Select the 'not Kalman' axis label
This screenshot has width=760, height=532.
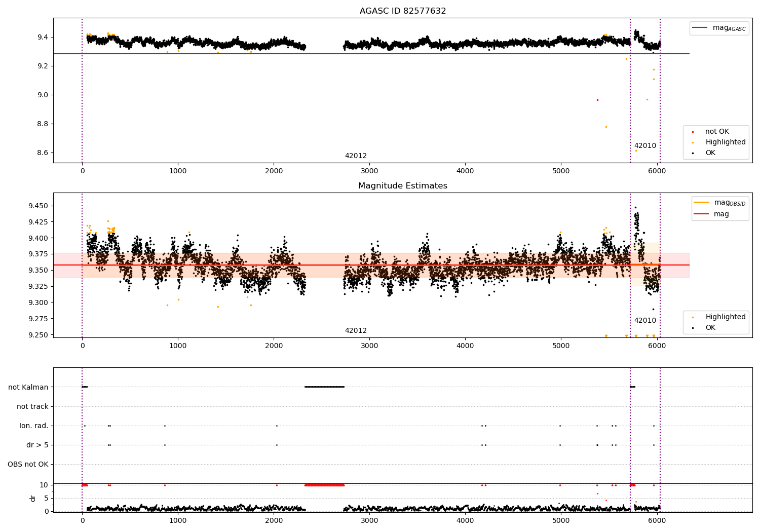28,387
